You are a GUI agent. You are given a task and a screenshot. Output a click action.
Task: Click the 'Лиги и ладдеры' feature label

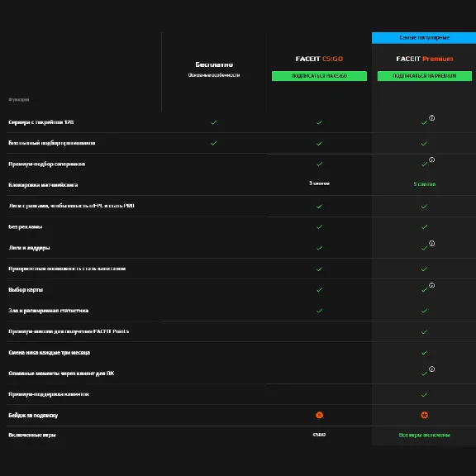coord(29,248)
